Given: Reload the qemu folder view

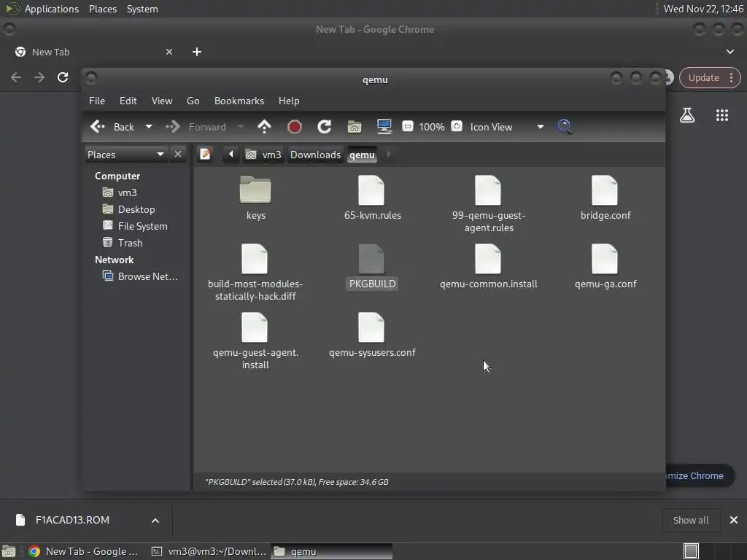Looking at the screenshot, I should [x=325, y=127].
